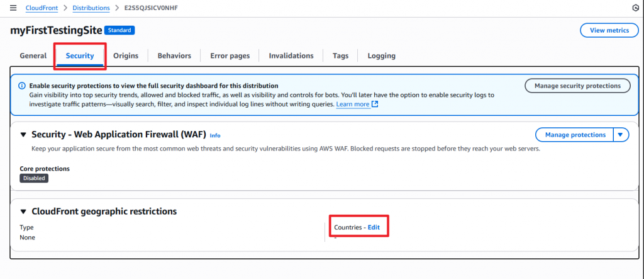Edit the geographic restriction countries
644x279 pixels.
[x=374, y=227]
